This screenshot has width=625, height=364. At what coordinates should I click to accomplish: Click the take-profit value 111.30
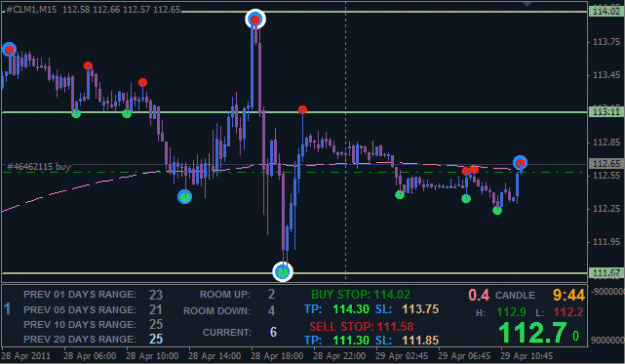click(x=351, y=340)
